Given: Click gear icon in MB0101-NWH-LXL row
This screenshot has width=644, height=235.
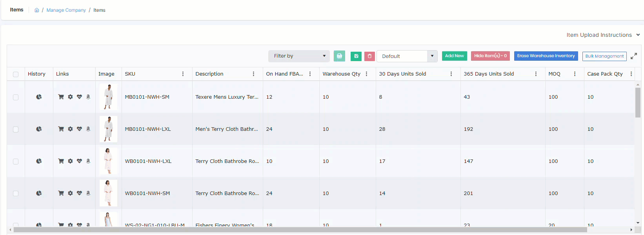Looking at the screenshot, I should click(x=70, y=129).
